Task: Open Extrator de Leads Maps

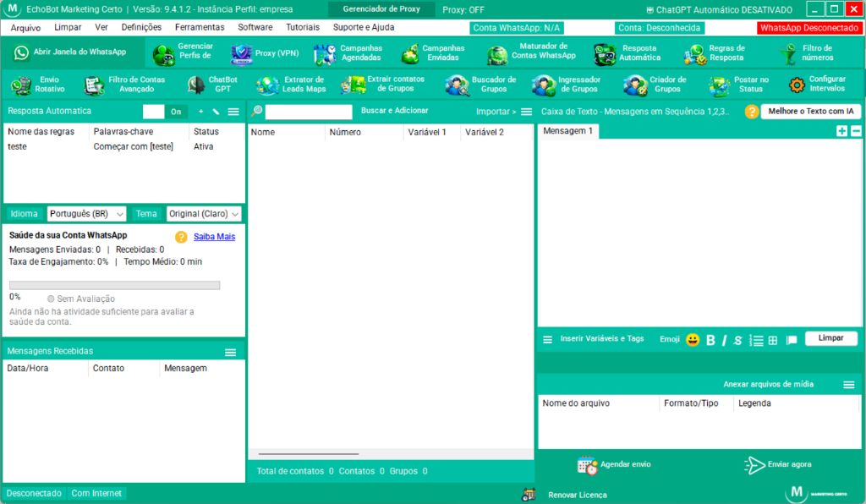Action: coord(291,85)
